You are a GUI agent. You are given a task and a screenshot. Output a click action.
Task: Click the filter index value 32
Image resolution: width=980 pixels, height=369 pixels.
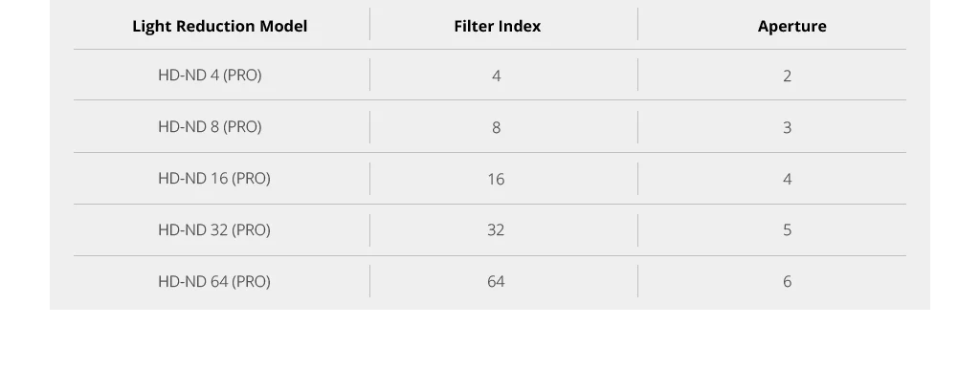click(496, 230)
